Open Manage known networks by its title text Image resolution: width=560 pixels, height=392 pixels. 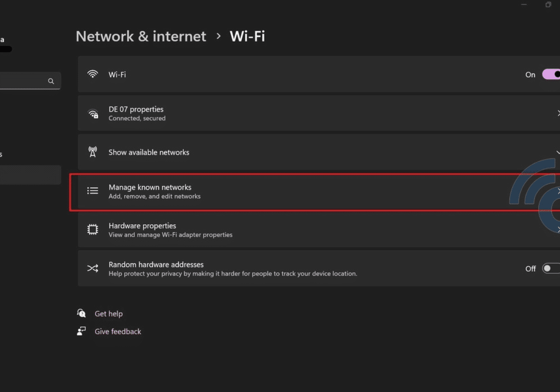tap(150, 187)
